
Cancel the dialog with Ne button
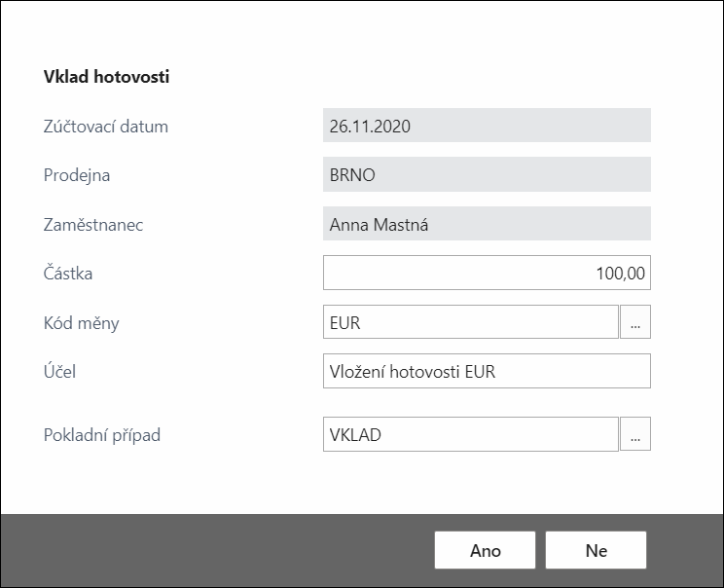coord(596,550)
